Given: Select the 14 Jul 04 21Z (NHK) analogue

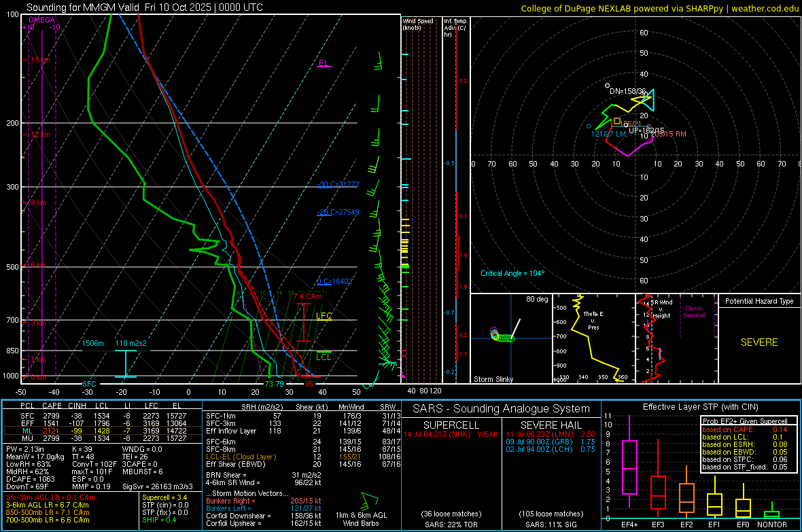Looking at the screenshot, I should pos(451,434).
